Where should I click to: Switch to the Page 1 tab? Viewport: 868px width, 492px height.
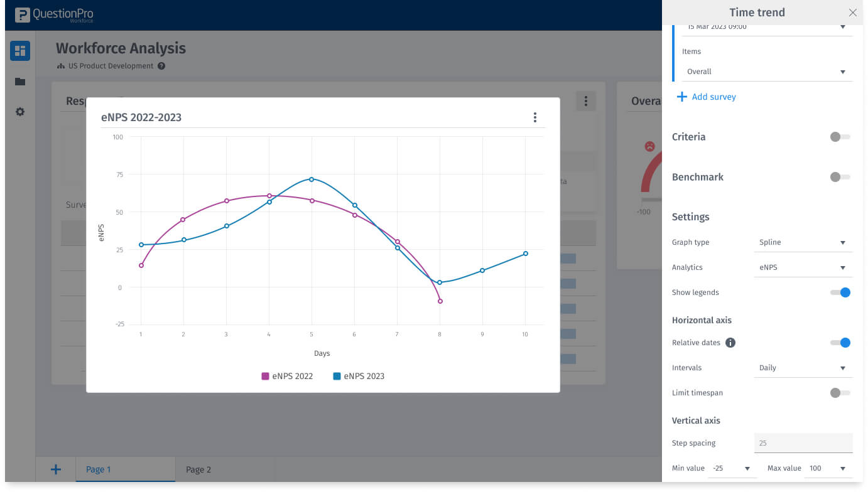click(x=126, y=469)
